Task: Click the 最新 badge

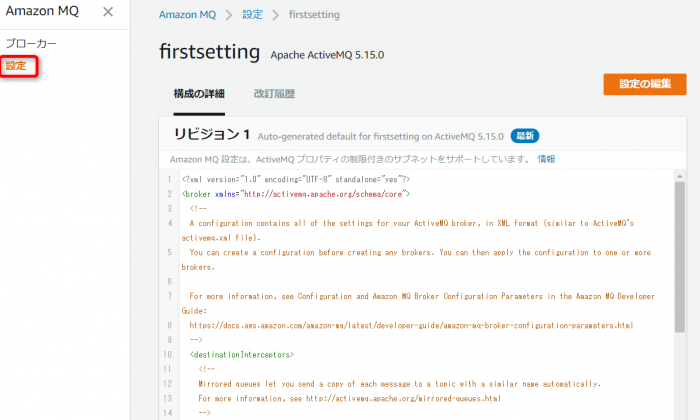Action: coord(525,136)
